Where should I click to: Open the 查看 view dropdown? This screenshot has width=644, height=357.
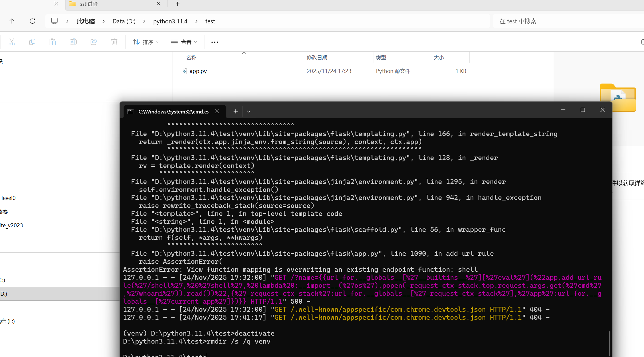coord(184,42)
